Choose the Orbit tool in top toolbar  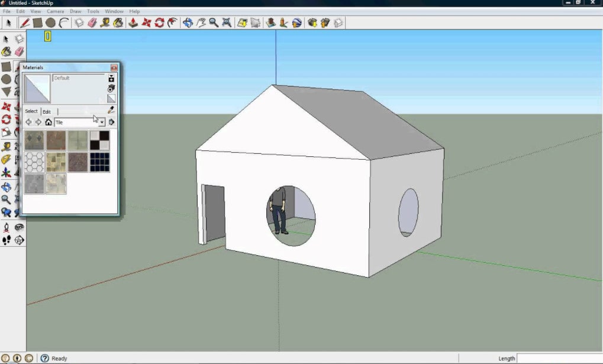[x=188, y=23]
